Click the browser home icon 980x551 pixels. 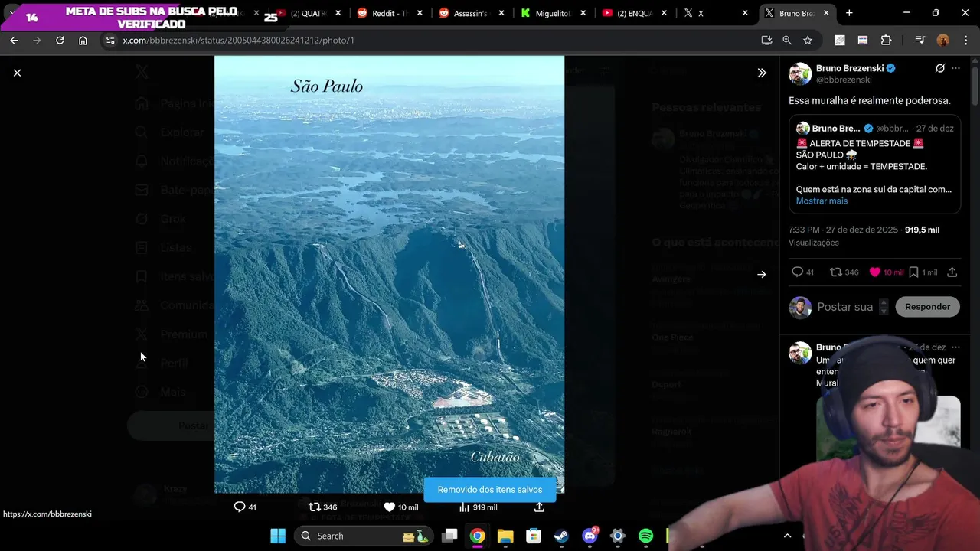point(83,40)
